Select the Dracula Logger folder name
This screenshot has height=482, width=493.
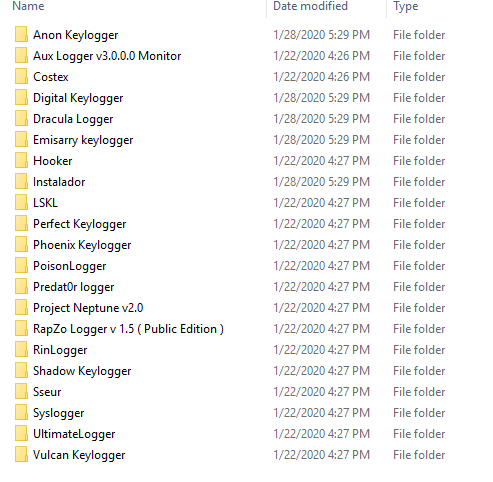[x=73, y=119]
